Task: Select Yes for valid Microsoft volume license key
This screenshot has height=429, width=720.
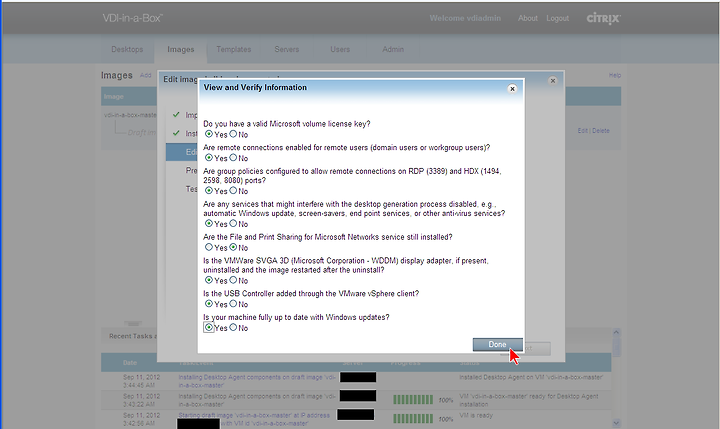Action: pos(209,134)
